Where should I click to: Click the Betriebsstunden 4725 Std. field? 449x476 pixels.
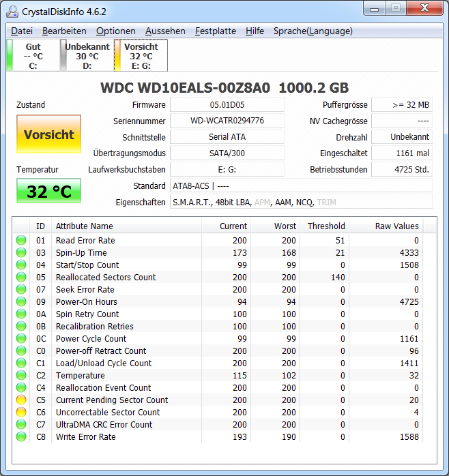(402, 169)
